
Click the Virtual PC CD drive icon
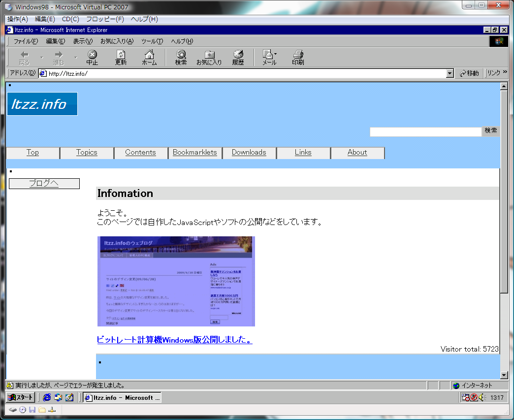(x=22, y=410)
